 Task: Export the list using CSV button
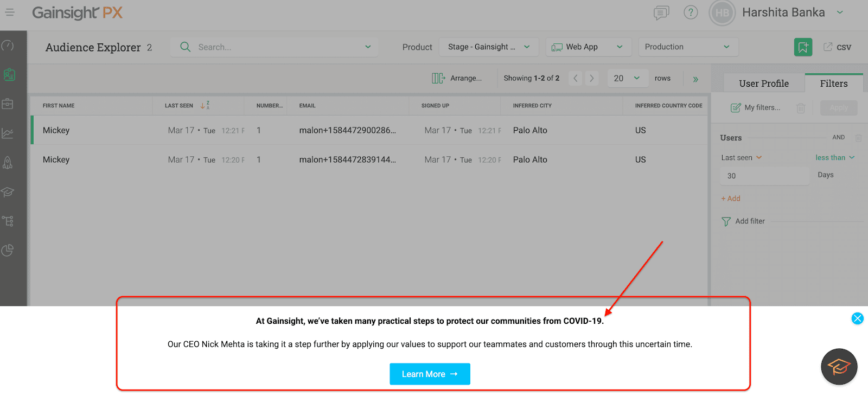click(x=838, y=47)
